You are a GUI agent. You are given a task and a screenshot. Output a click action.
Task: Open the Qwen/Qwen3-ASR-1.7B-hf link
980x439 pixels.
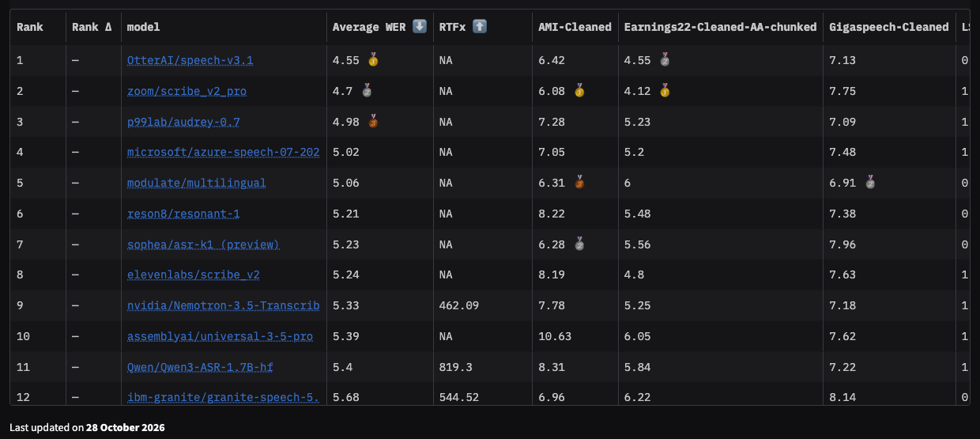coord(200,367)
